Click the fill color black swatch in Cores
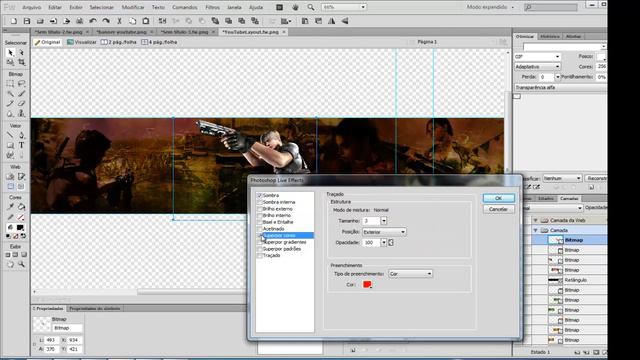 [20, 227]
